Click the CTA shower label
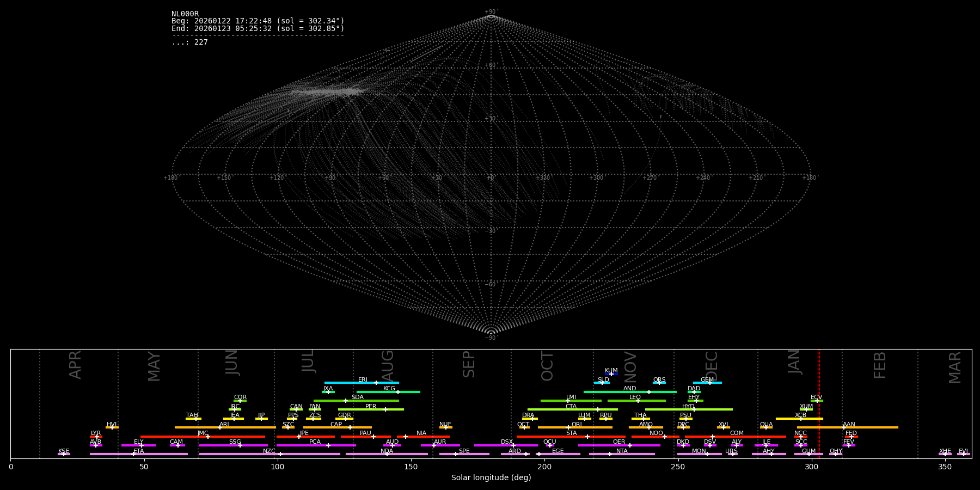This screenshot has height=490, width=980. pyautogui.click(x=571, y=407)
